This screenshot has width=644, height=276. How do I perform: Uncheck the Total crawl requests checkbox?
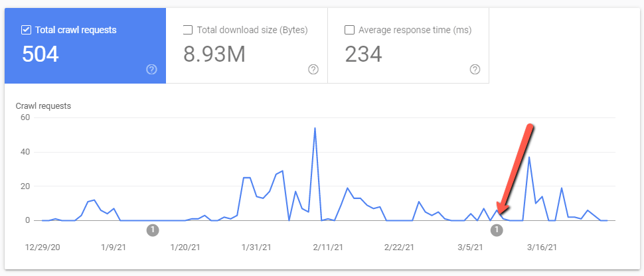(x=27, y=30)
